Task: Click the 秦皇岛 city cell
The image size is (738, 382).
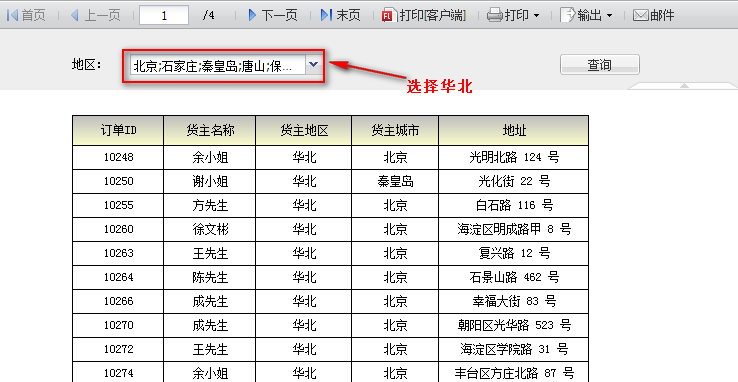Action: click(395, 181)
